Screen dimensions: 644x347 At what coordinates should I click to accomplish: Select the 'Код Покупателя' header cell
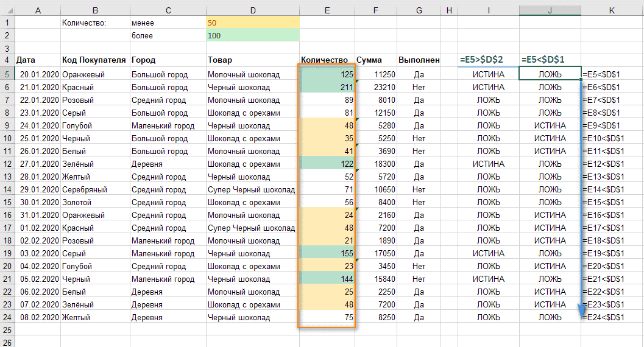(x=94, y=60)
